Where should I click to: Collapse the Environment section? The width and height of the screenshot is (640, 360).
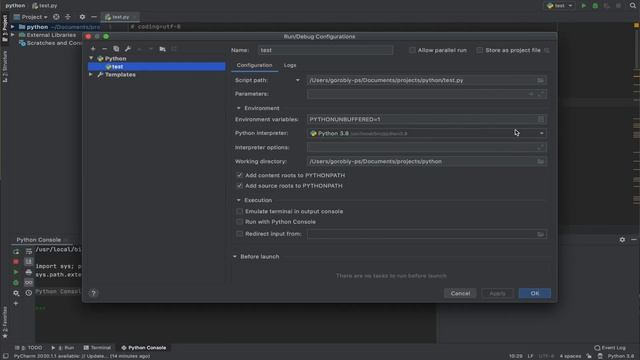[239, 108]
